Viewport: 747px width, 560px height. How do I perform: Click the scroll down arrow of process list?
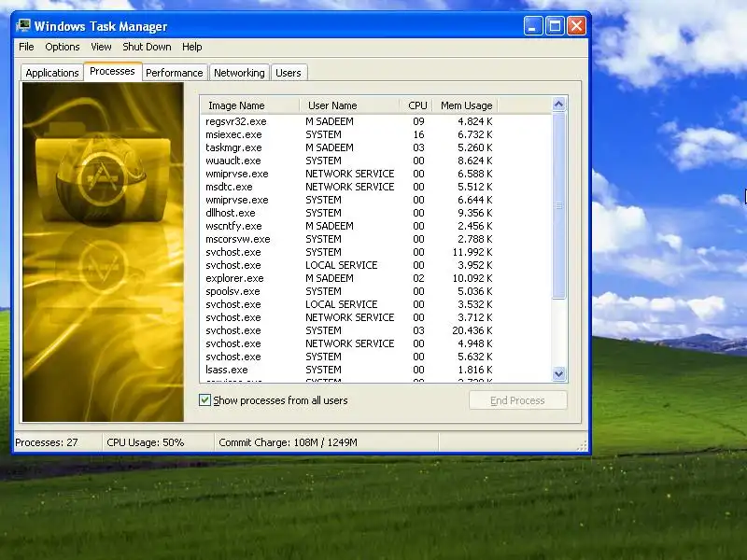[558, 374]
